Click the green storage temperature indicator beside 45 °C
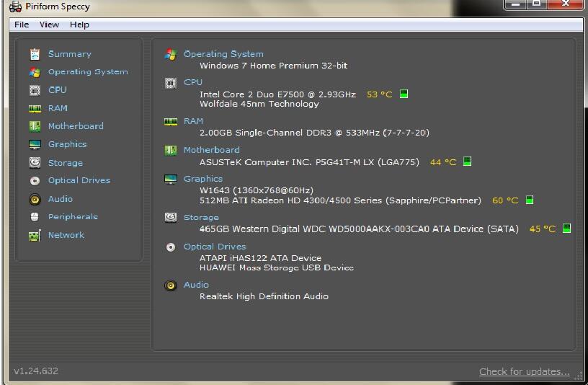The image size is (588, 385). coord(566,228)
